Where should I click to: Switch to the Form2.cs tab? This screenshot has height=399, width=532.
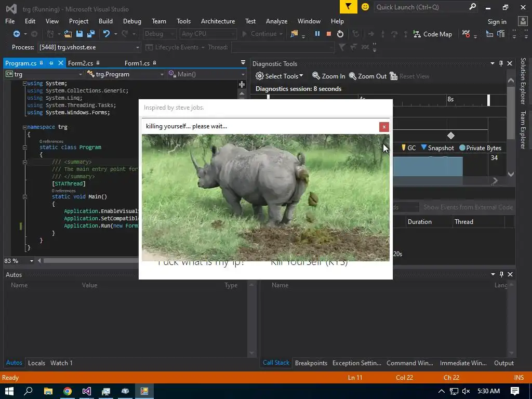click(x=81, y=63)
